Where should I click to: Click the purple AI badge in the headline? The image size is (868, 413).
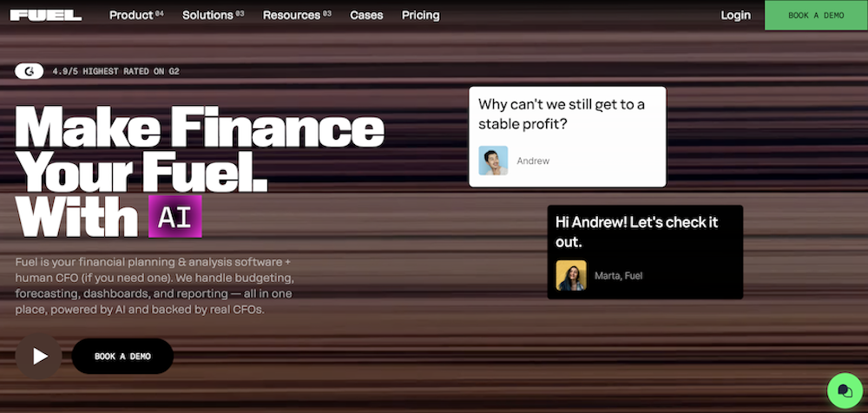tap(174, 216)
